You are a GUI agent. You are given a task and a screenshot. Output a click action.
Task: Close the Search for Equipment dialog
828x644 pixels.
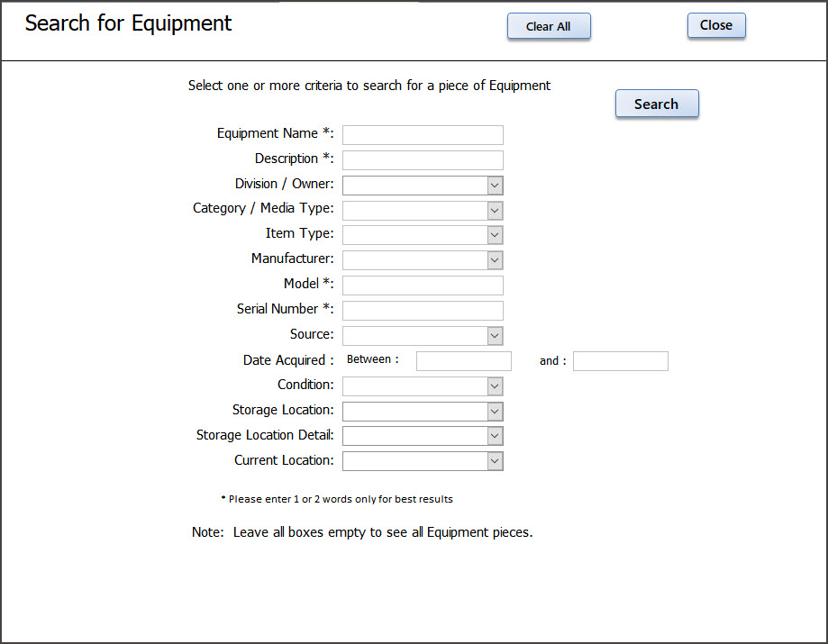pyautogui.click(x=715, y=25)
